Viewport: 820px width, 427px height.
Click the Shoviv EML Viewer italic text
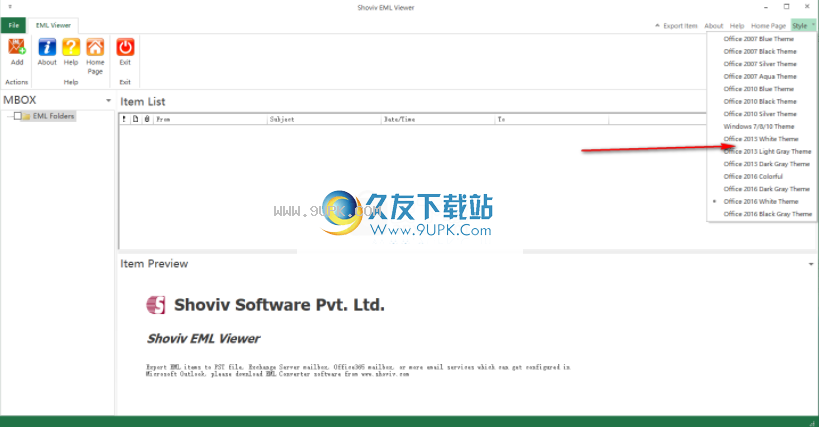click(203, 339)
